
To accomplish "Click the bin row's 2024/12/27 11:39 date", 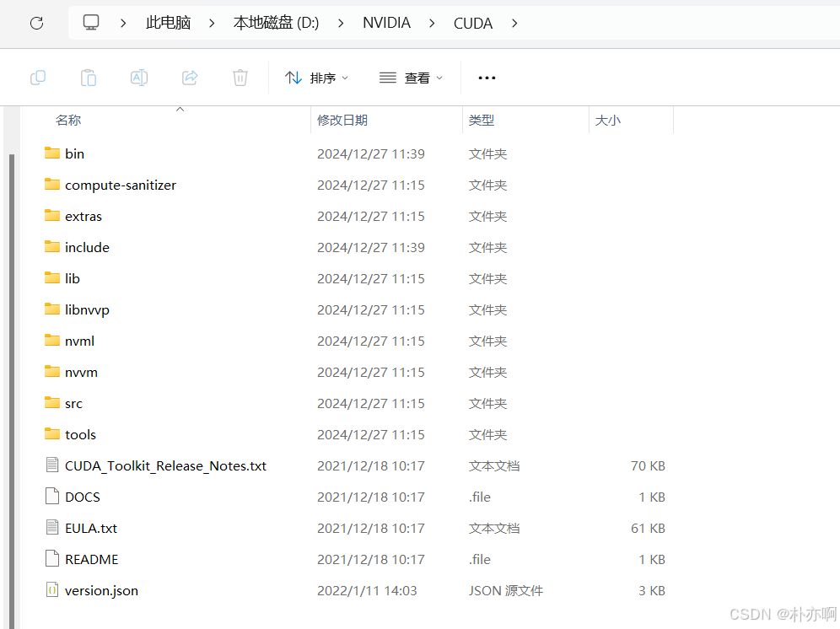I will 371,153.
